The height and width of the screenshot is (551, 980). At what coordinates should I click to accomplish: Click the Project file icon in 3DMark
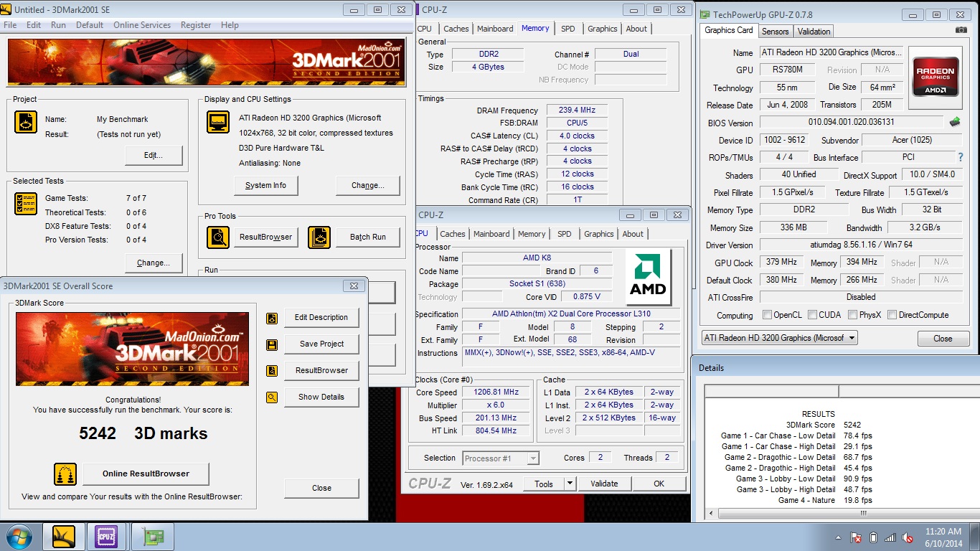tap(26, 122)
